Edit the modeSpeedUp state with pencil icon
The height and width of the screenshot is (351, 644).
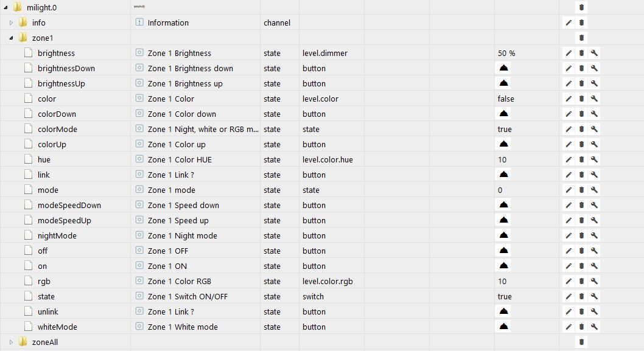point(569,220)
